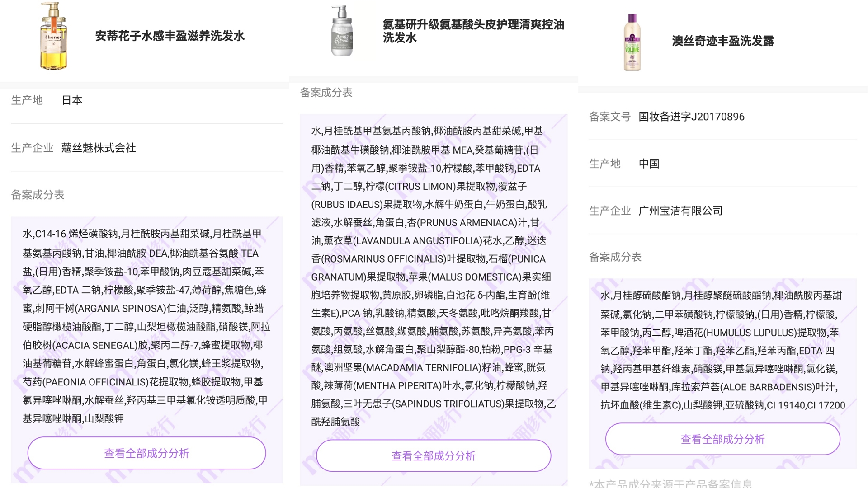Viewport: 868px width, 488px height.
Task: Click 查看全部成分分析 under Amino Mason product
Action: [433, 456]
